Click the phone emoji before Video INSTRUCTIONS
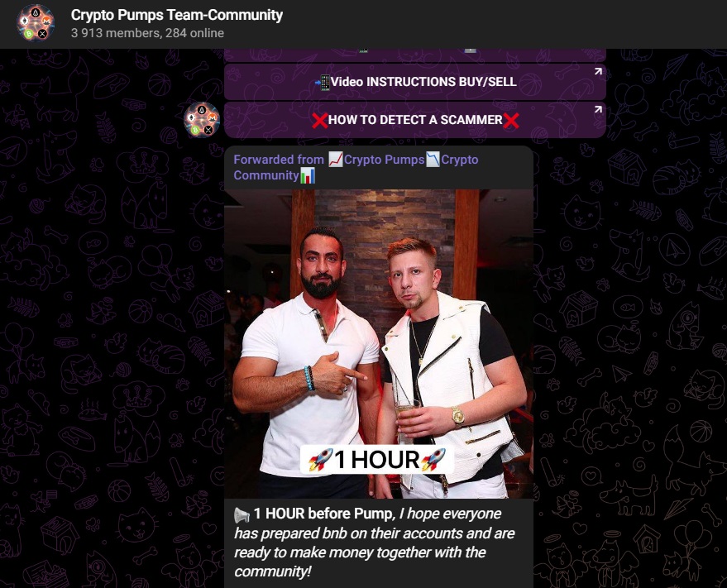The width and height of the screenshot is (727, 588). [323, 83]
